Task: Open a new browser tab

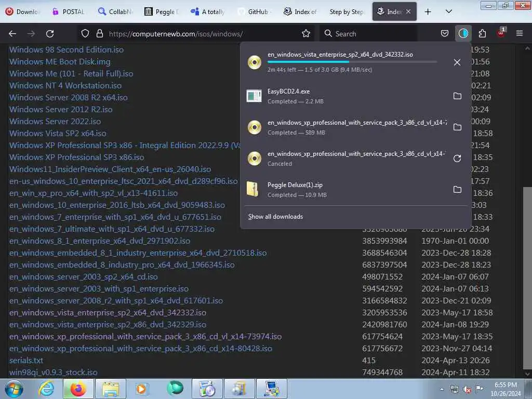Action: pos(428,11)
